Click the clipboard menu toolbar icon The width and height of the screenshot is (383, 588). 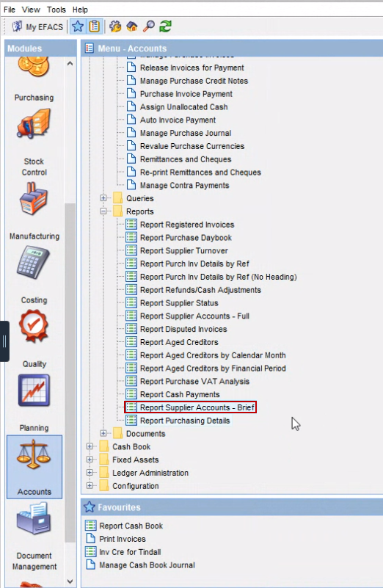pos(94,26)
